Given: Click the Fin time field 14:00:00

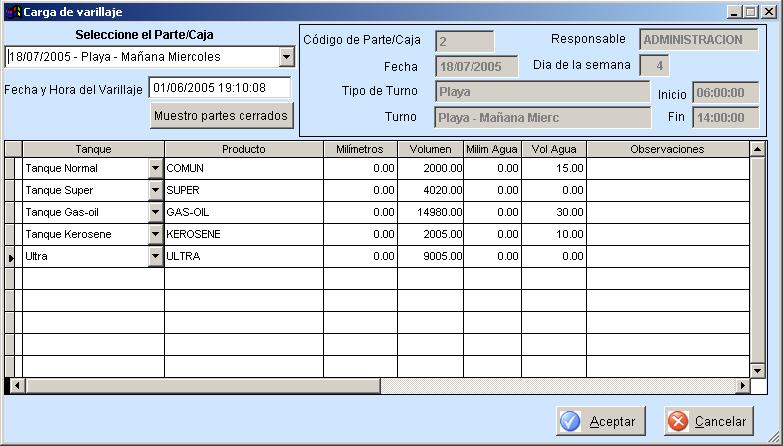Looking at the screenshot, I should (x=726, y=118).
